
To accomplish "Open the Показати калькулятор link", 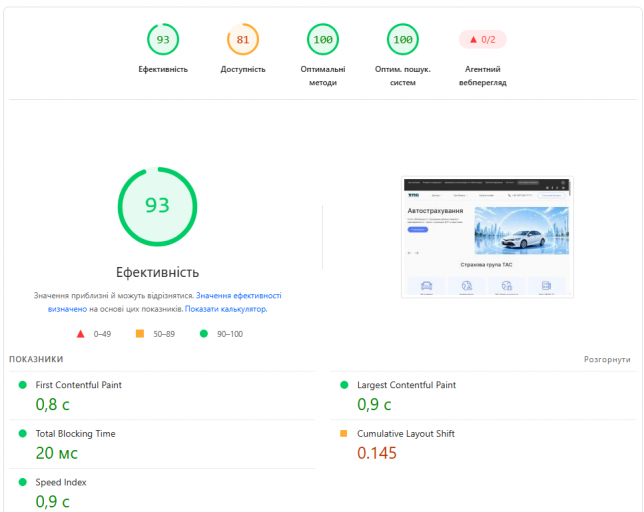I will pos(226,309).
